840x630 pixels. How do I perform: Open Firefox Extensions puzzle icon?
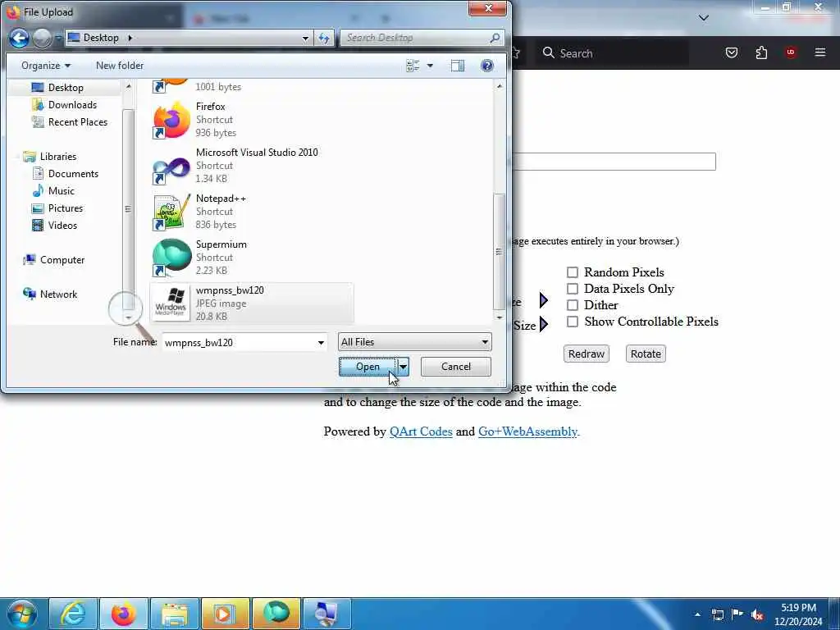point(761,52)
